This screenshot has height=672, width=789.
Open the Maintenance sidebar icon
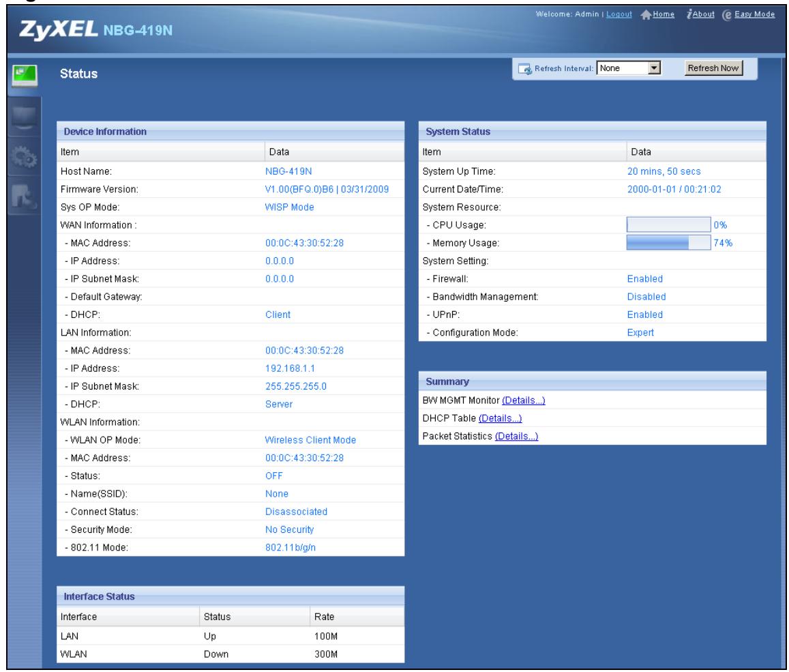tap(24, 196)
